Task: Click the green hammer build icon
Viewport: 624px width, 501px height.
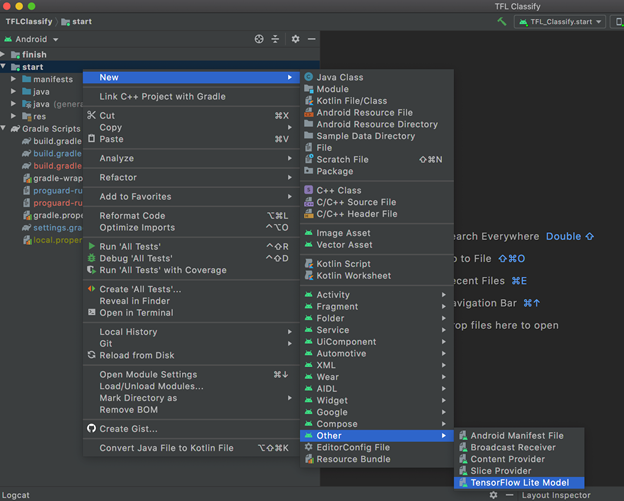Action: (501, 21)
